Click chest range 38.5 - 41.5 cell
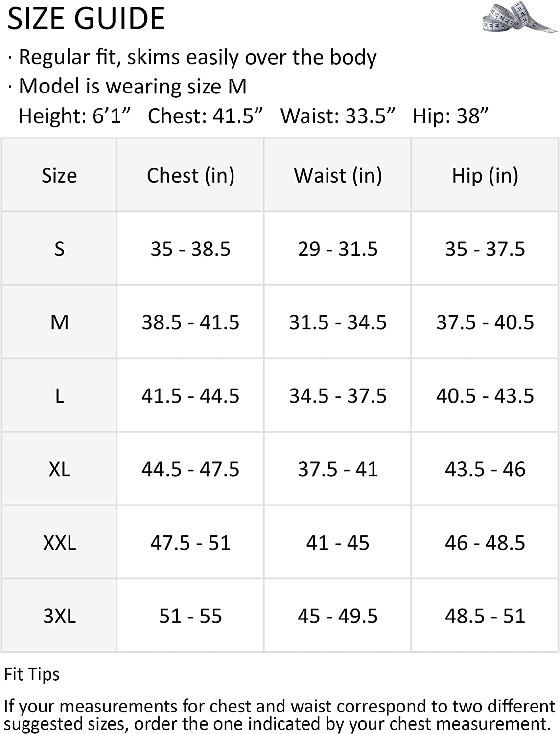 190,322
